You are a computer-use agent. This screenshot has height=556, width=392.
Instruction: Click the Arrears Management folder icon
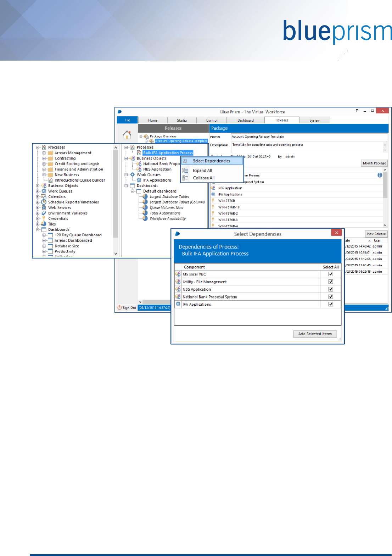(x=50, y=153)
